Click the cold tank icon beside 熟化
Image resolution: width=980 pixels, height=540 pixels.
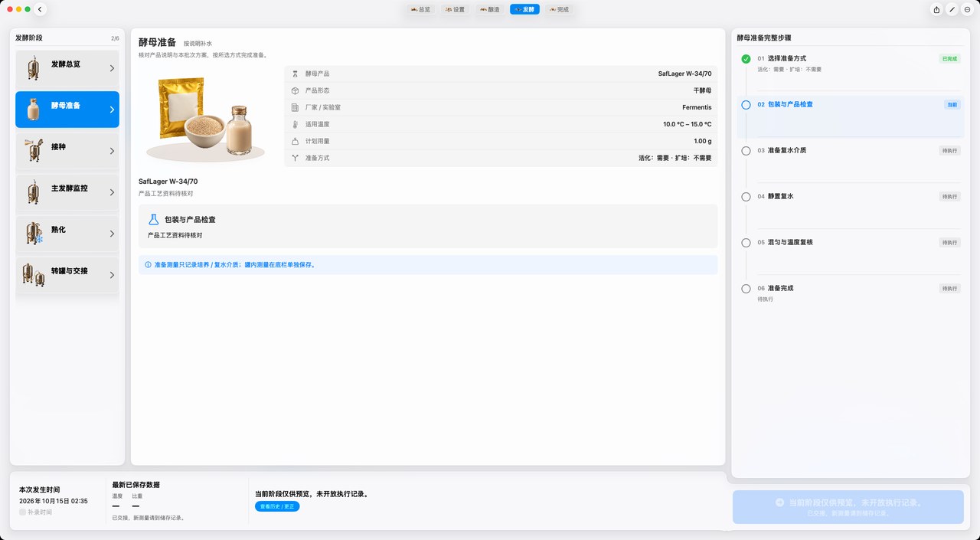(34, 234)
